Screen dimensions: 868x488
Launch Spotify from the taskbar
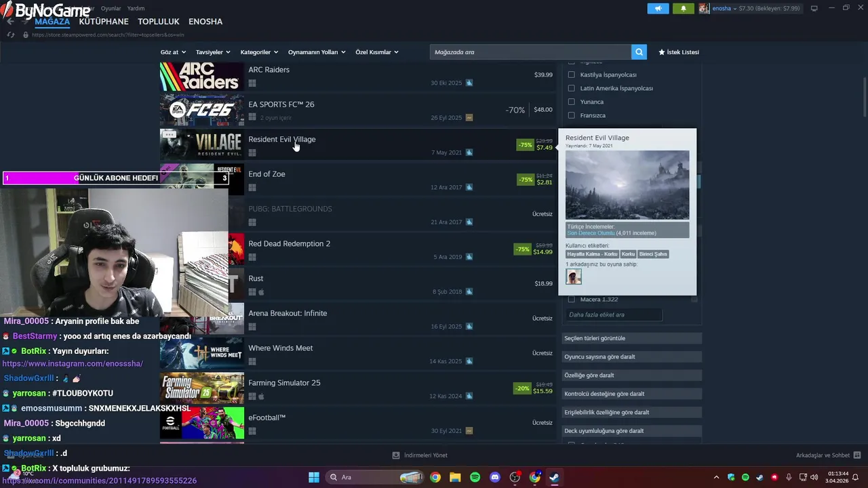475,477
